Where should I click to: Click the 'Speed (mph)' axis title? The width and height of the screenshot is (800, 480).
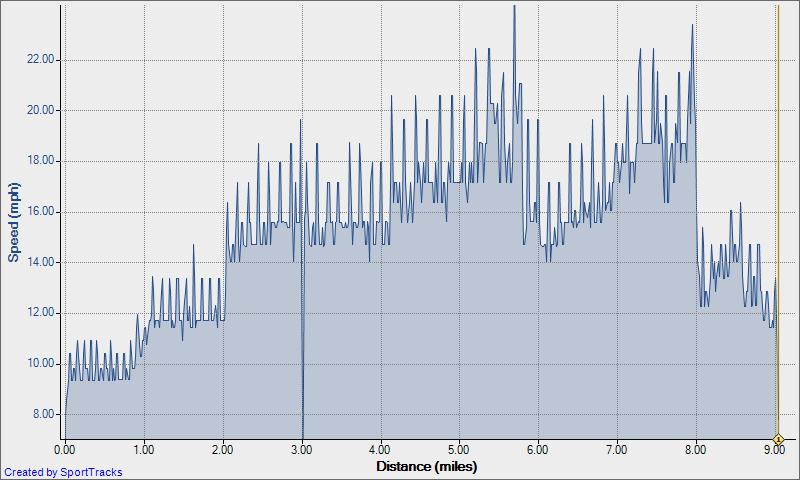click(13, 222)
